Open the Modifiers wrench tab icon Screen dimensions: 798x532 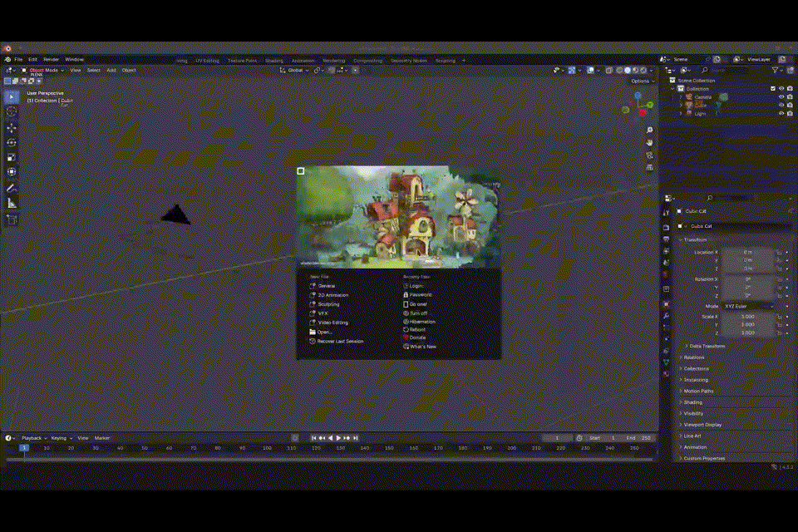point(666,316)
